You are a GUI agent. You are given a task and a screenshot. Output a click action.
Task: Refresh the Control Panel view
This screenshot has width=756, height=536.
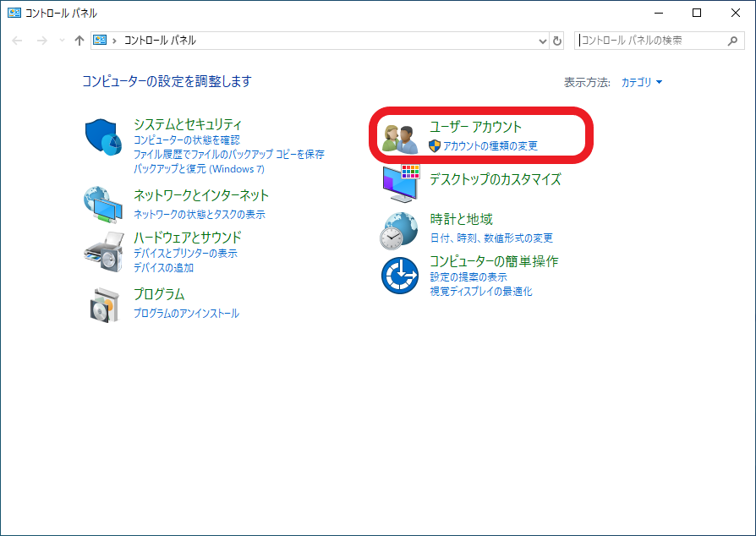pyautogui.click(x=557, y=41)
